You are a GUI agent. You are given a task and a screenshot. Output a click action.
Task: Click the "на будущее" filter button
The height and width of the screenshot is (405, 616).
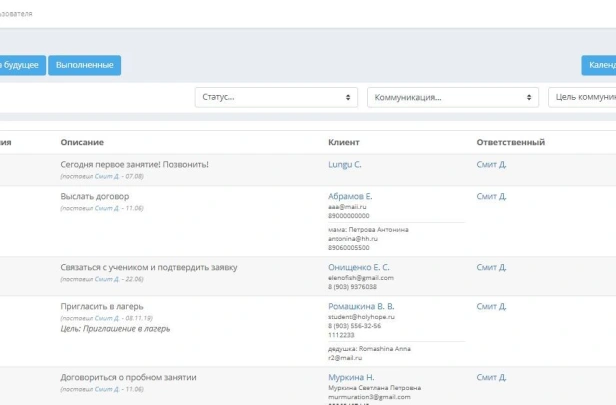click(x=21, y=65)
